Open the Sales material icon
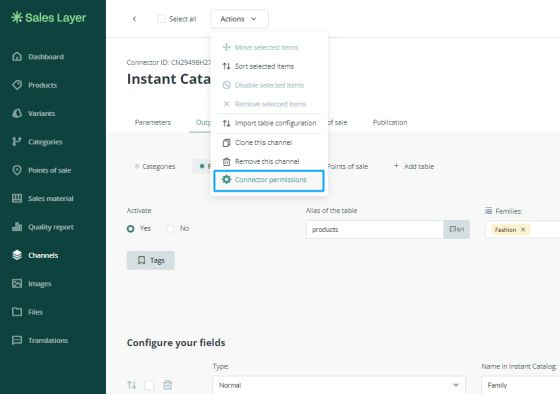The width and height of the screenshot is (560, 394). click(17, 198)
